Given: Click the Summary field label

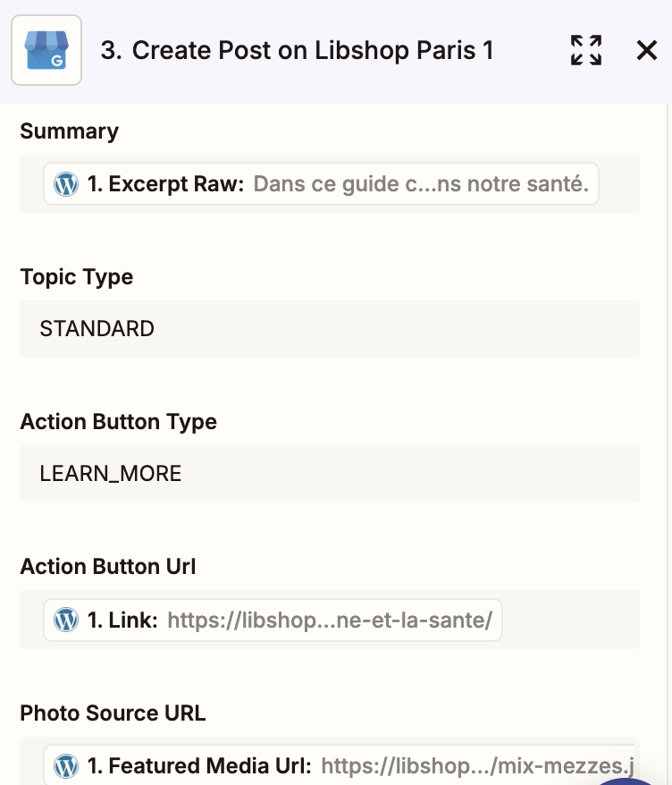Looking at the screenshot, I should coord(70,131).
